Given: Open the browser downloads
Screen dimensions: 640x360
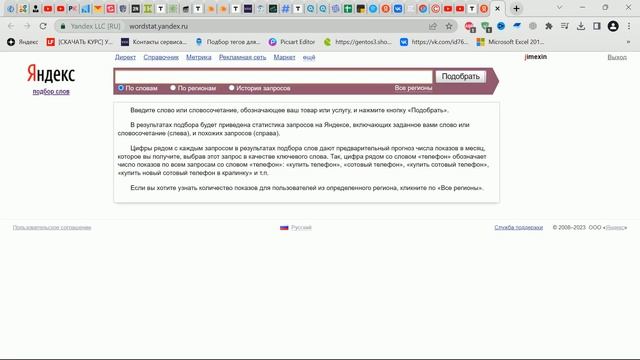Looking at the screenshot, I should [x=581, y=26].
